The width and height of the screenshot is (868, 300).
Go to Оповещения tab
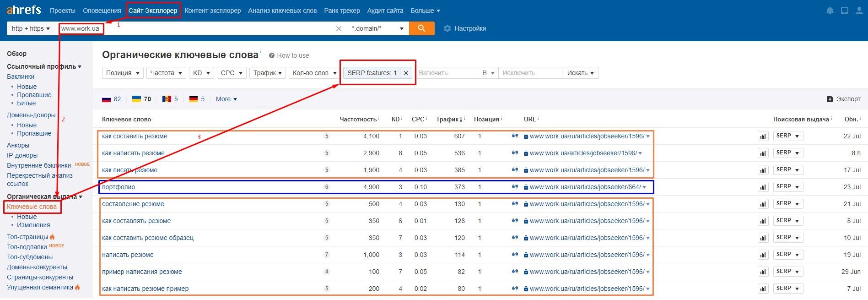[x=102, y=11]
